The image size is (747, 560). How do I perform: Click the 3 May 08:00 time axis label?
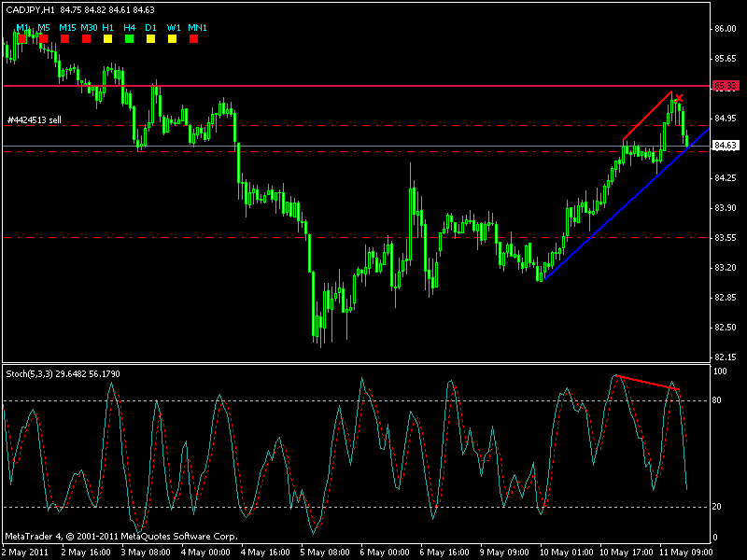[146, 553]
